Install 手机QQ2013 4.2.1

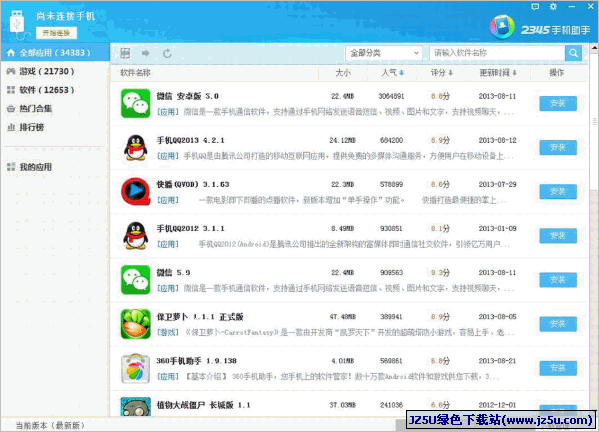pyautogui.click(x=558, y=147)
